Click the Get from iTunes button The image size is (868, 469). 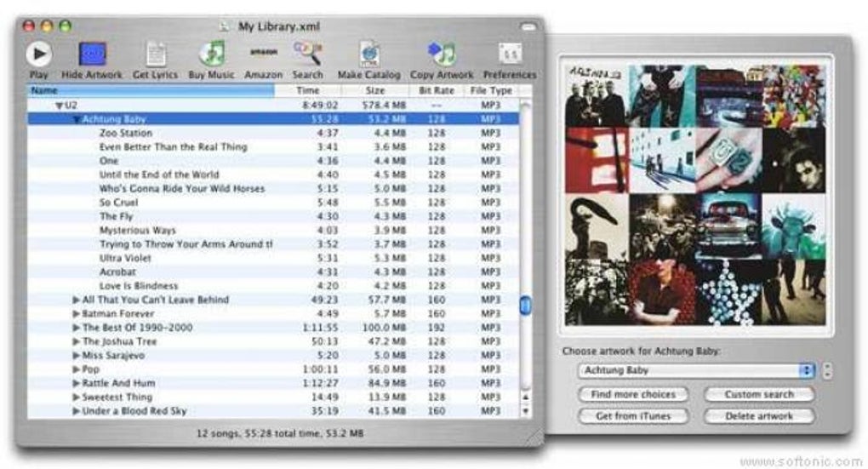[633, 416]
